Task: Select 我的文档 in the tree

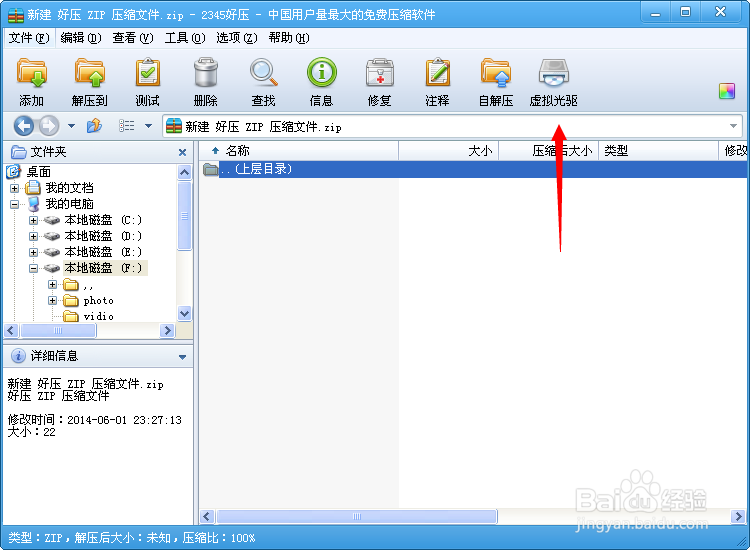Action: click(x=69, y=188)
